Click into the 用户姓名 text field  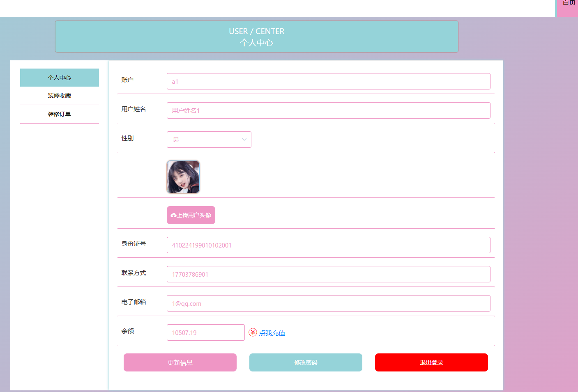coord(328,110)
